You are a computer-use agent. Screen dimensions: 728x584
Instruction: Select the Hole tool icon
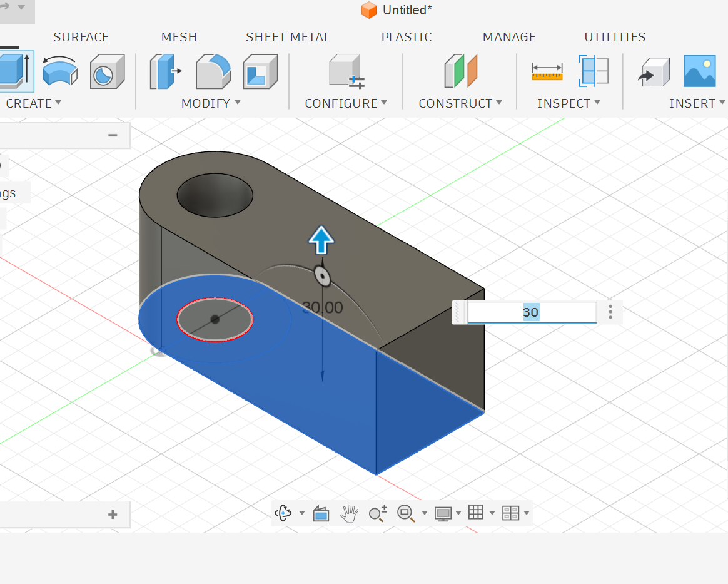coord(107,71)
